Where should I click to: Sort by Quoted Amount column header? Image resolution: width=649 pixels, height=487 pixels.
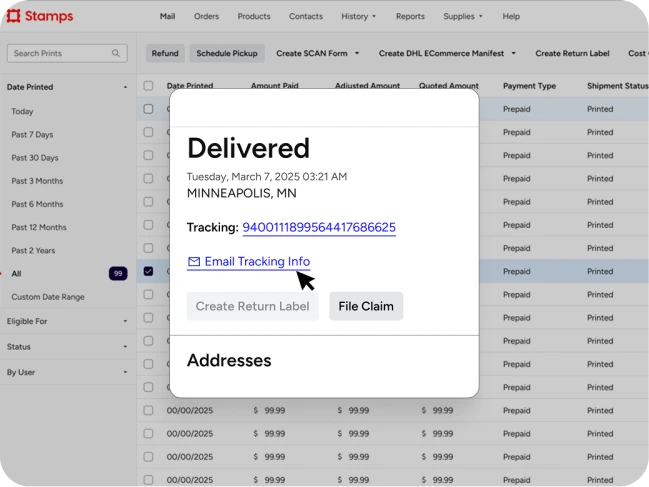[x=449, y=85]
